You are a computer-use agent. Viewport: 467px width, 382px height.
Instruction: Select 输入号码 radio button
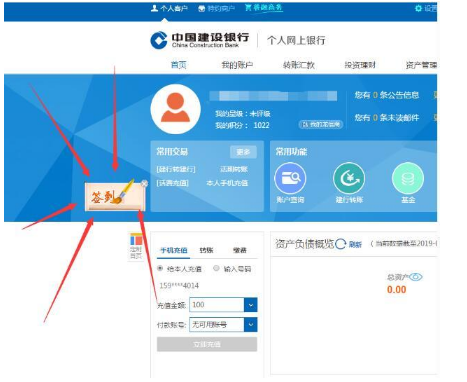[216, 268]
